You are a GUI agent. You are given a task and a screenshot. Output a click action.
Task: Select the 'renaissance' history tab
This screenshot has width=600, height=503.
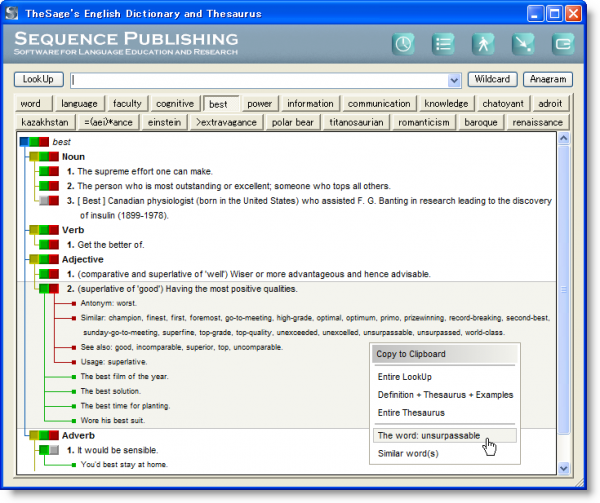(538, 122)
